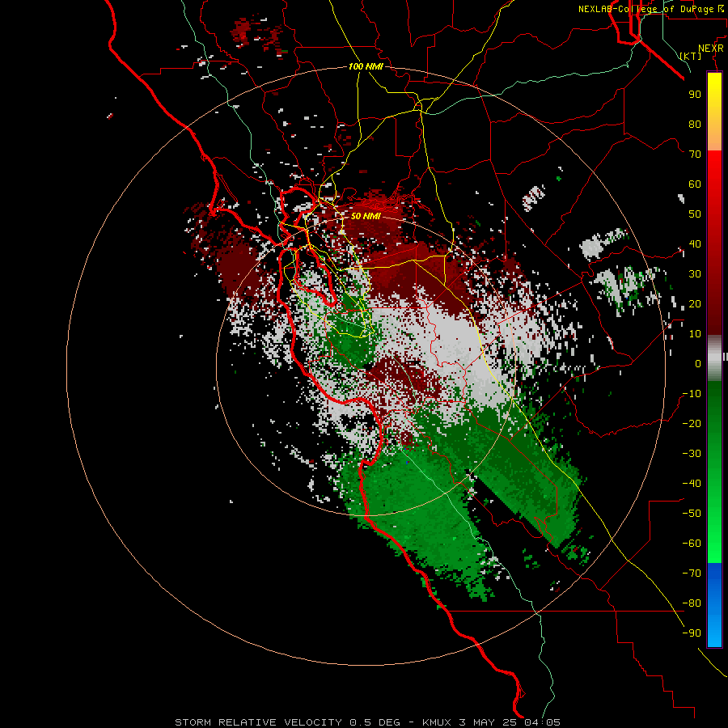The height and width of the screenshot is (728, 728).
Task: Click the "80" value on the scale
Action: (x=695, y=125)
